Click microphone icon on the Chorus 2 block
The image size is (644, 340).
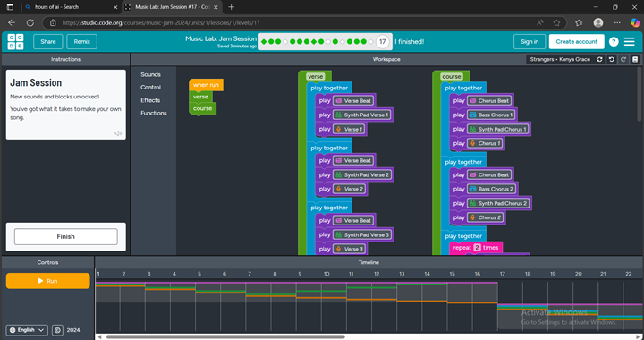point(473,217)
